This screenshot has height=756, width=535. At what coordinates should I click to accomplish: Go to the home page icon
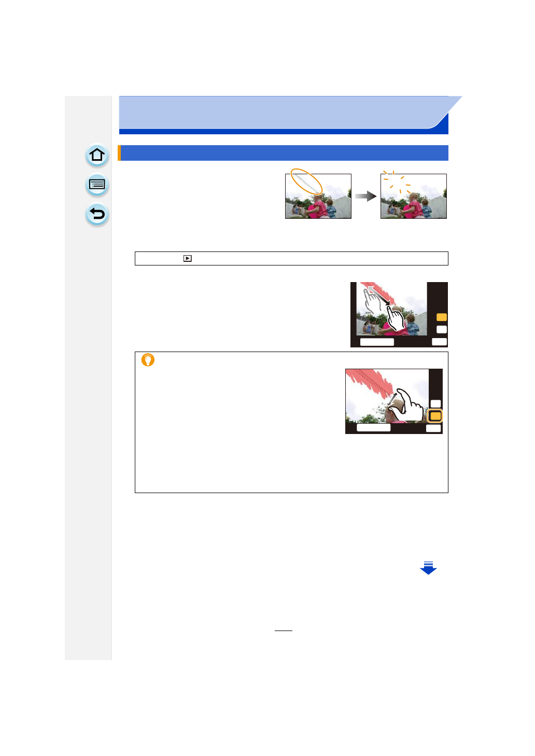pyautogui.click(x=97, y=155)
